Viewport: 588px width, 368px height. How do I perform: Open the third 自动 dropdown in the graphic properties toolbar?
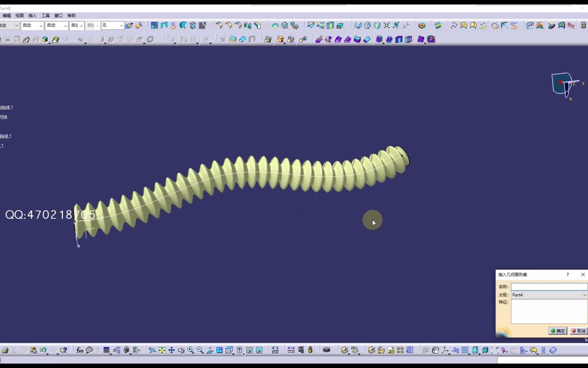click(56, 26)
